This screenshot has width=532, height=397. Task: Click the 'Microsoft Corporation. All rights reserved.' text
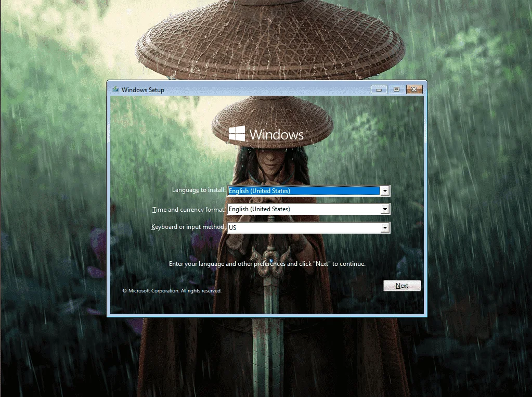(x=172, y=291)
